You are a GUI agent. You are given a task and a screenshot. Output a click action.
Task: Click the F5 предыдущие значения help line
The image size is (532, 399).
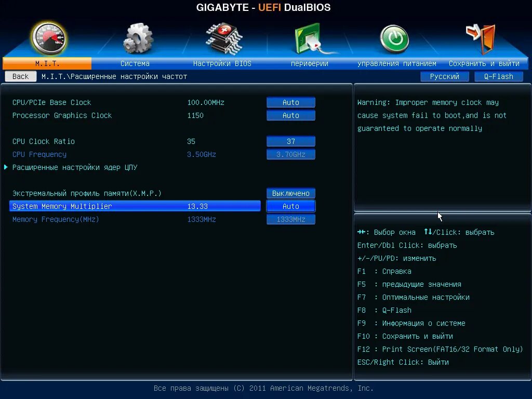pyautogui.click(x=409, y=284)
